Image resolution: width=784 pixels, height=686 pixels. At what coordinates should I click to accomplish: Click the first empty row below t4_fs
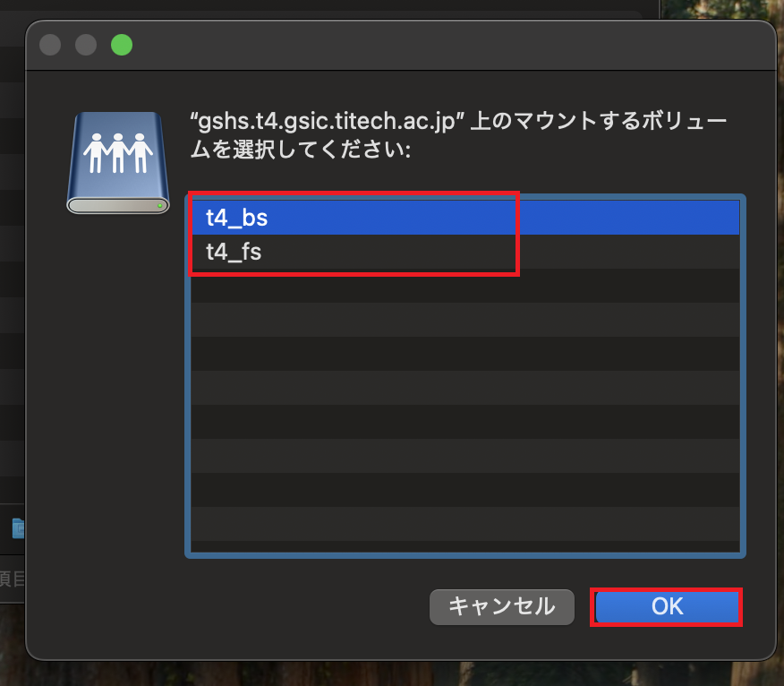[x=465, y=286]
